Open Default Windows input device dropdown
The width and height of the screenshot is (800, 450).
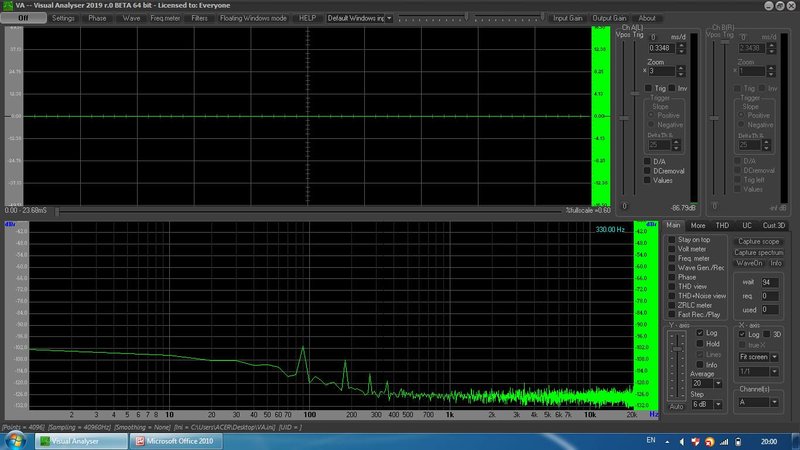point(389,18)
